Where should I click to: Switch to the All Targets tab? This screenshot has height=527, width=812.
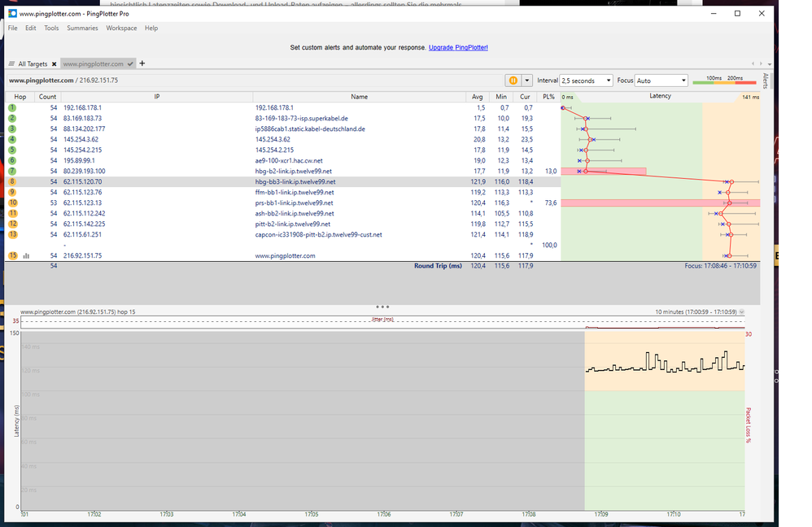[33, 63]
